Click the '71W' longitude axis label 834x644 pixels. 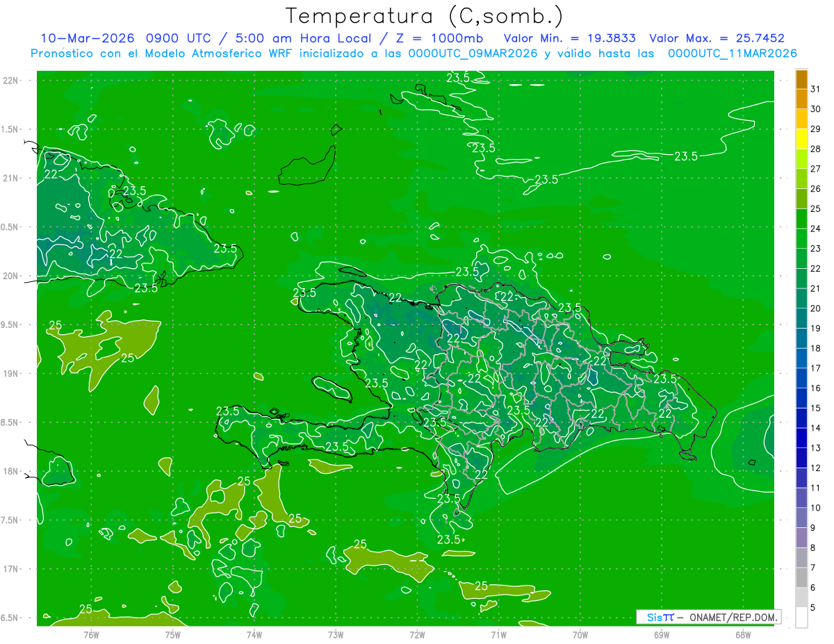click(498, 634)
